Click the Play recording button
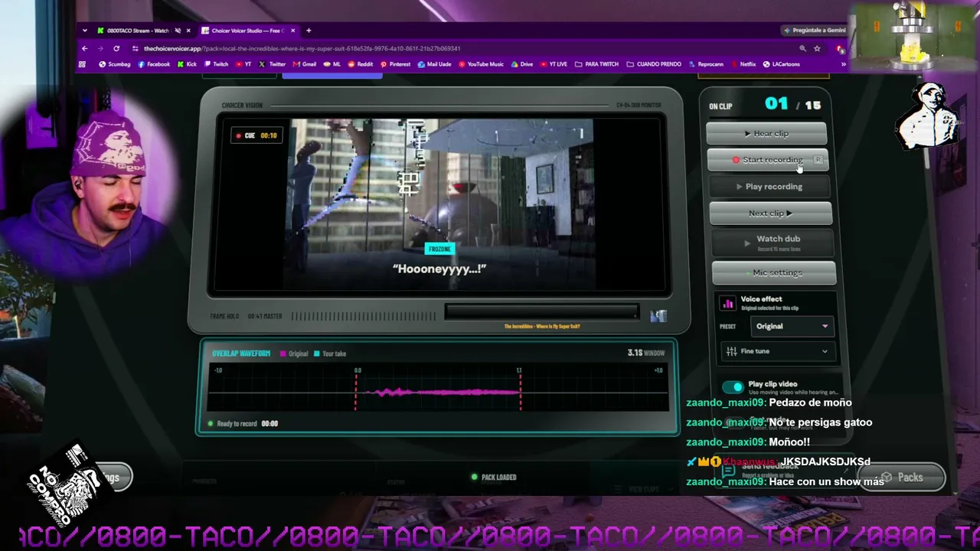Viewport: 980px width, 551px height. (769, 187)
